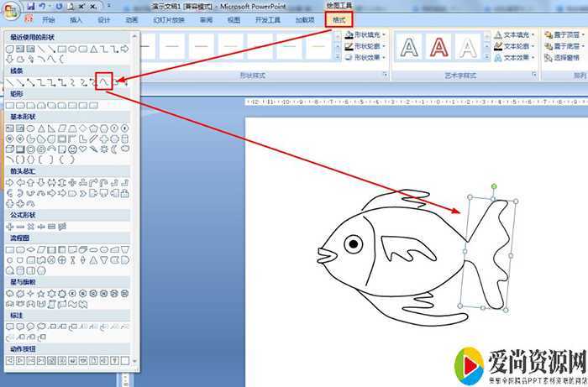Image resolution: width=588 pixels, height=387 pixels.
Task: Click the 选择窗格 selection pane button
Action: pos(561,58)
